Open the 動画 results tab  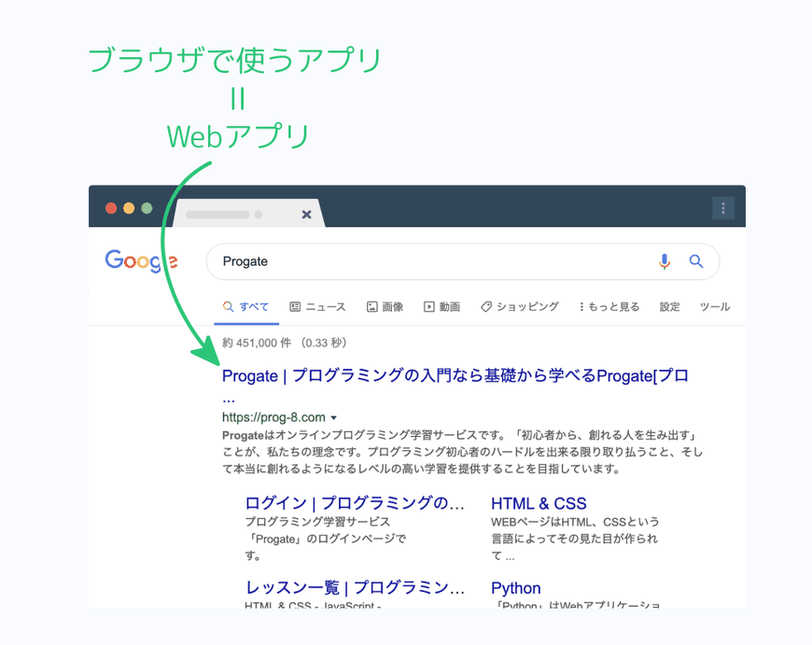point(441,307)
